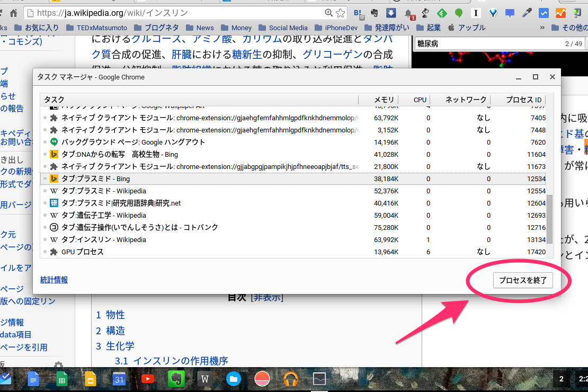588x392 pixels.
Task: Click the プロセスを終了 button
Action: [x=523, y=280]
